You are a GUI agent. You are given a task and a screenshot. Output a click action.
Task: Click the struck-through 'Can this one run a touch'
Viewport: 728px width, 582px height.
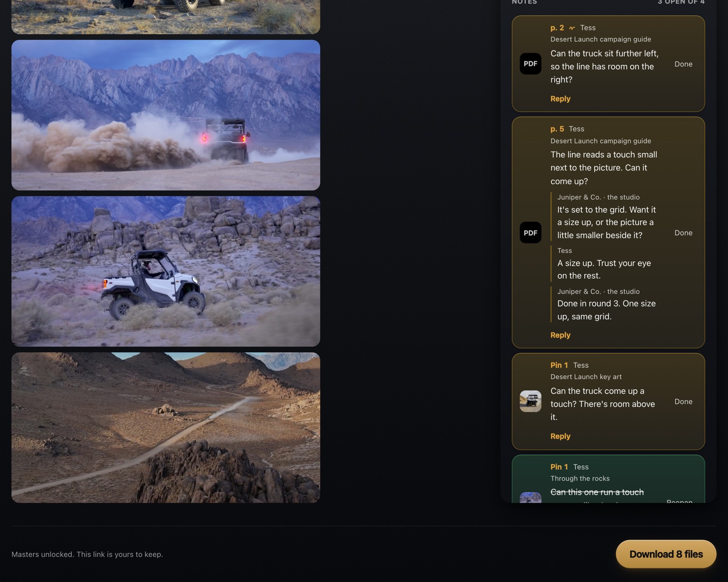pos(597,492)
